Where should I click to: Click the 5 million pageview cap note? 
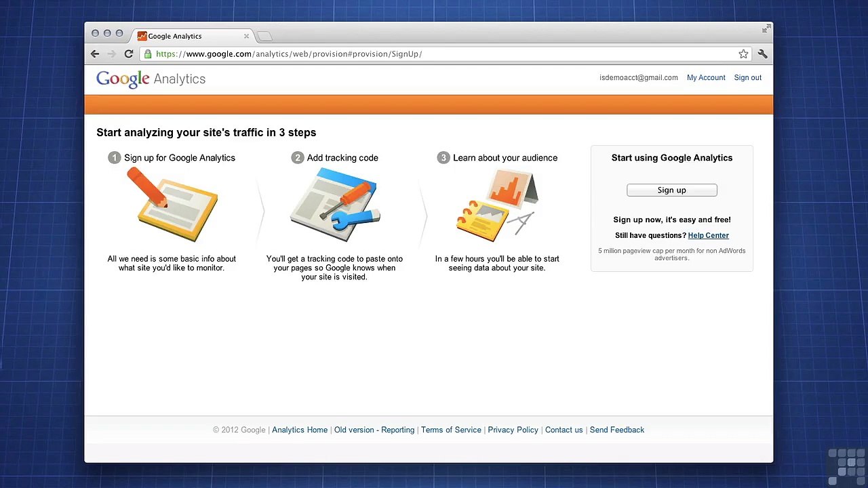point(671,254)
